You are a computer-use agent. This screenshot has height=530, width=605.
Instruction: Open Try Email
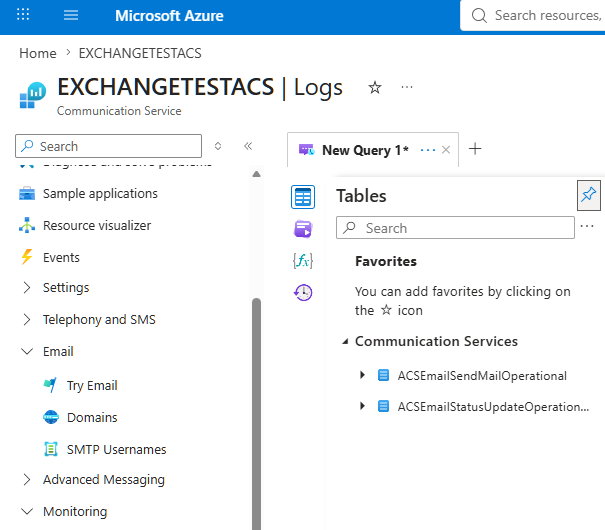click(92, 386)
